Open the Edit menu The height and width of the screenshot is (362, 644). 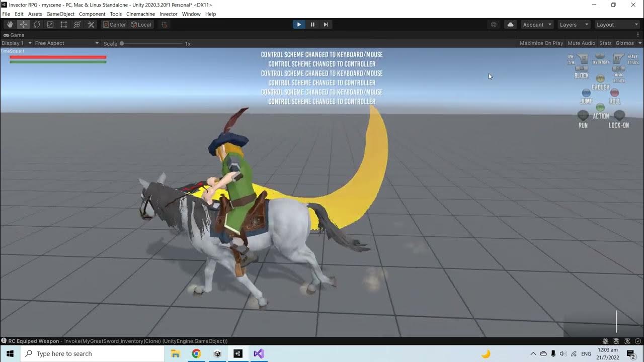tap(19, 14)
